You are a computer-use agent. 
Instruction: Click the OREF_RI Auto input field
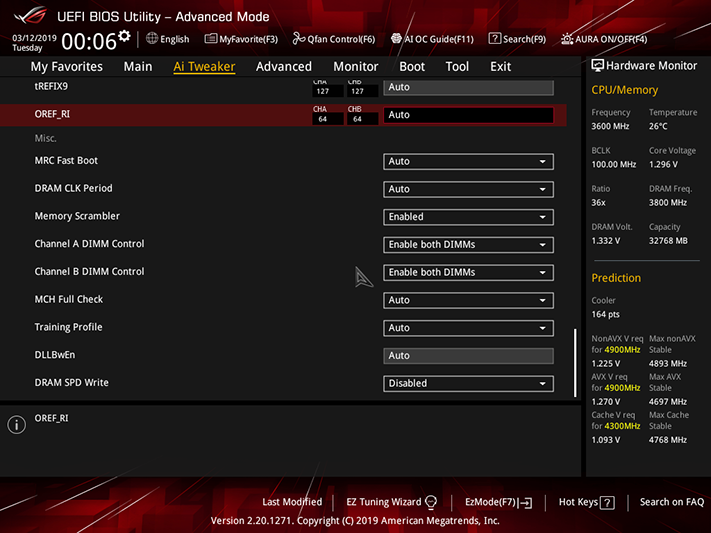pyautogui.click(x=468, y=115)
